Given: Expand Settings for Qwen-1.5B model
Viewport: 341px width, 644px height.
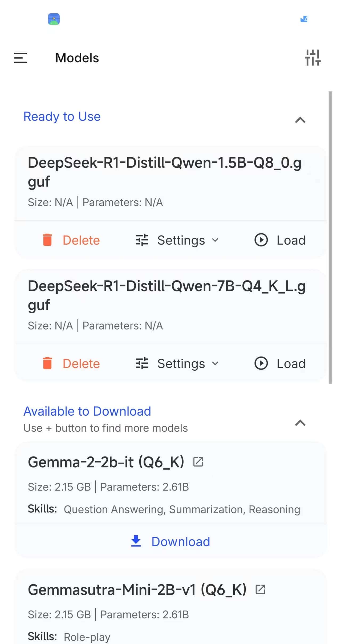Looking at the screenshot, I should pyautogui.click(x=177, y=240).
